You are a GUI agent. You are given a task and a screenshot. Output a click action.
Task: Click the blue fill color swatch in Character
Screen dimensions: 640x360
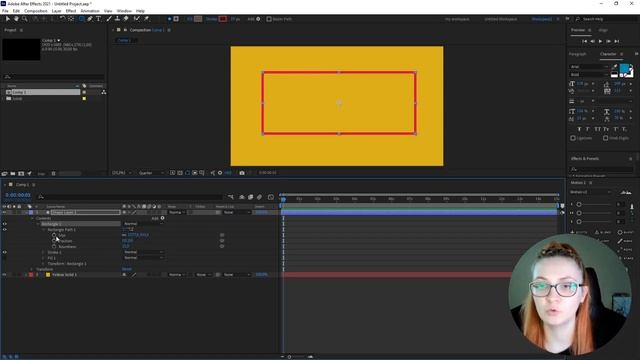click(x=624, y=69)
